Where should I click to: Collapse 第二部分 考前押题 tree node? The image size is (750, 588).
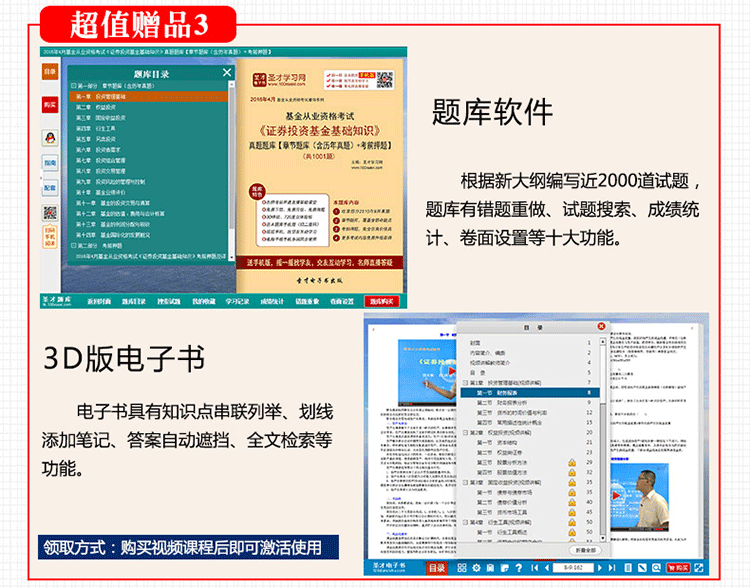[x=75, y=247]
